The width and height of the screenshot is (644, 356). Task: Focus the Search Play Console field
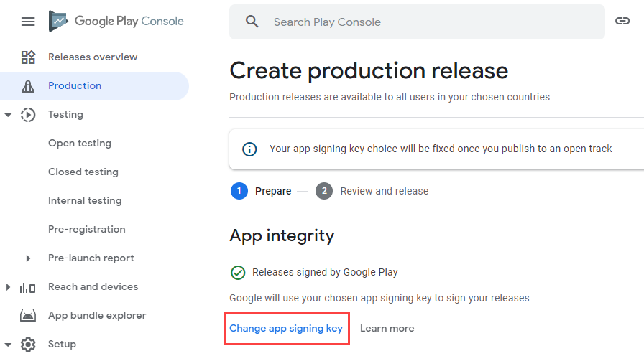point(417,22)
